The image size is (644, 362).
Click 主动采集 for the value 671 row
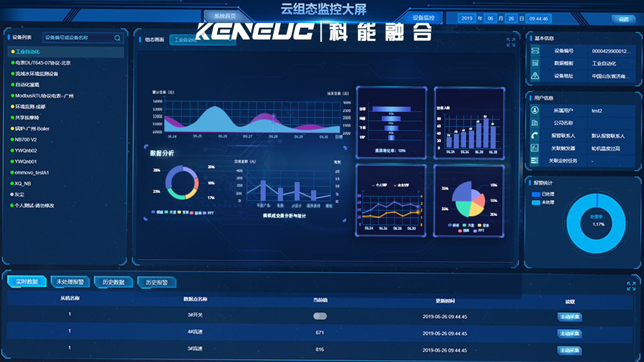pos(570,333)
